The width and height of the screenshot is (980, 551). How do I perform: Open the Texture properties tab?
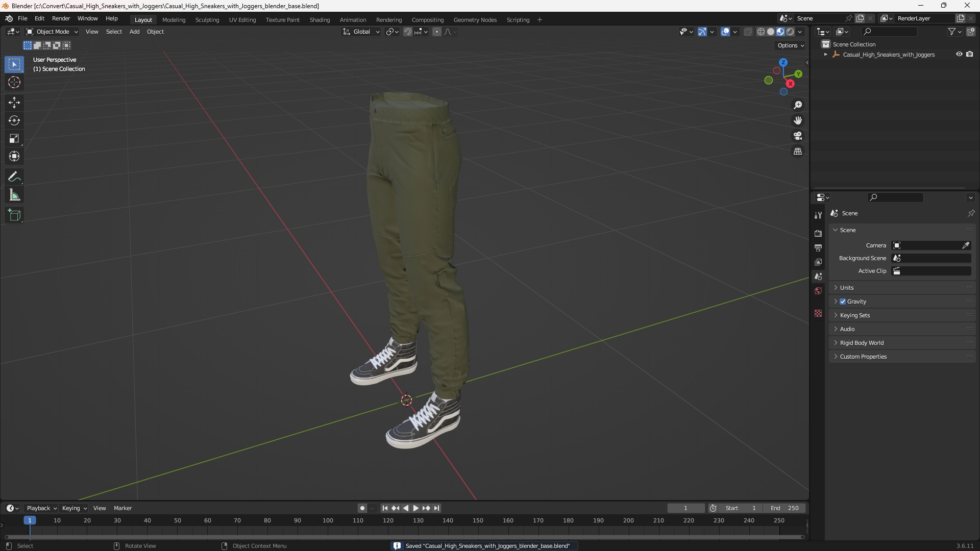pyautogui.click(x=818, y=313)
